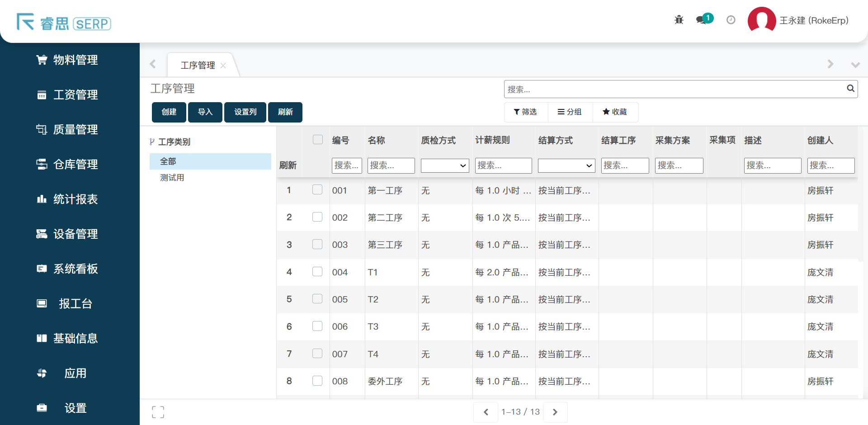Viewport: 868px width, 425px height.
Task: Click the 名称 column search field
Action: [391, 165]
